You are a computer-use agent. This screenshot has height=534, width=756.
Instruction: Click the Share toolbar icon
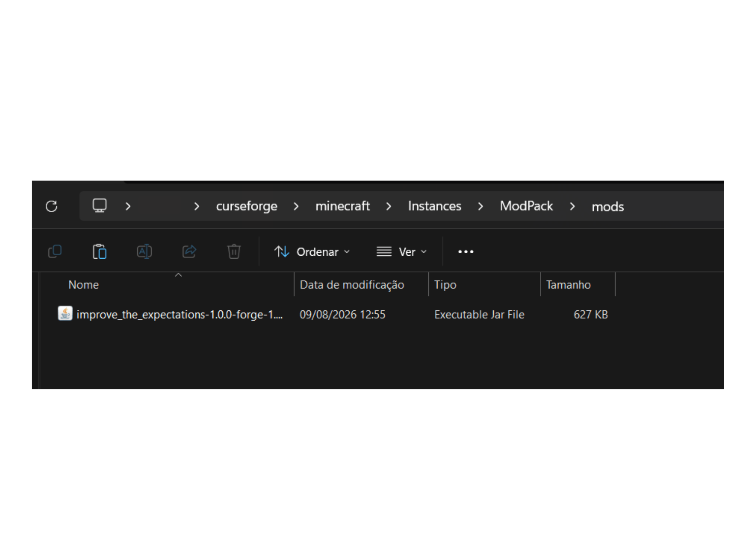tap(189, 252)
